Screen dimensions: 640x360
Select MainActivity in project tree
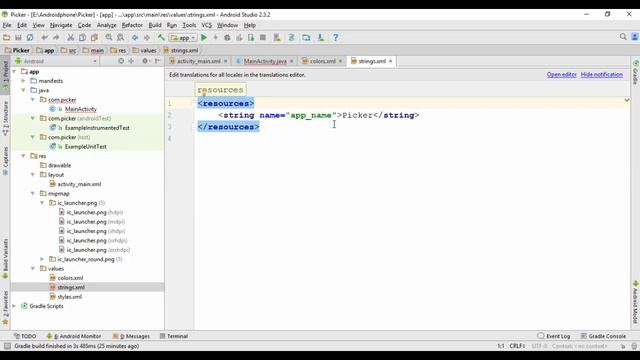pyautogui.click(x=80, y=109)
